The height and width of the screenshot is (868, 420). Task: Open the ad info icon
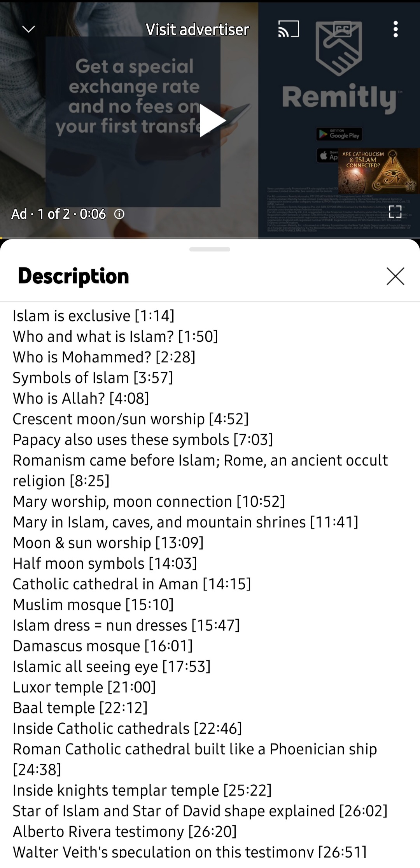[119, 214]
